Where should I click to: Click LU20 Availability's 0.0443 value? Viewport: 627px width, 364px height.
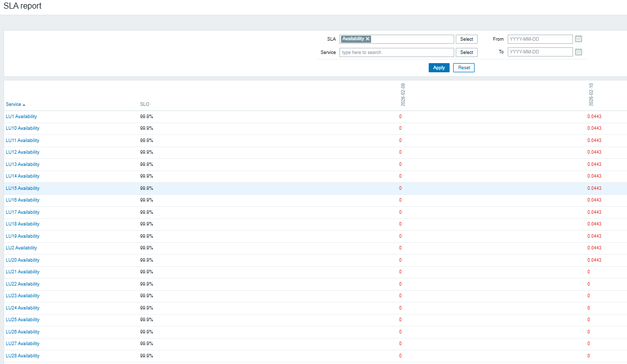[x=594, y=260]
